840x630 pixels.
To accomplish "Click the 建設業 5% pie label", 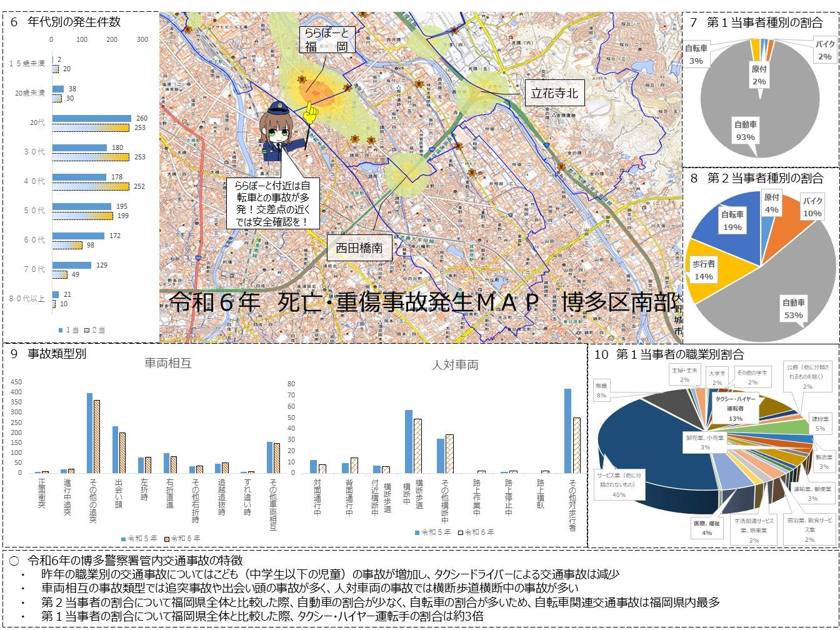I will 819,424.
